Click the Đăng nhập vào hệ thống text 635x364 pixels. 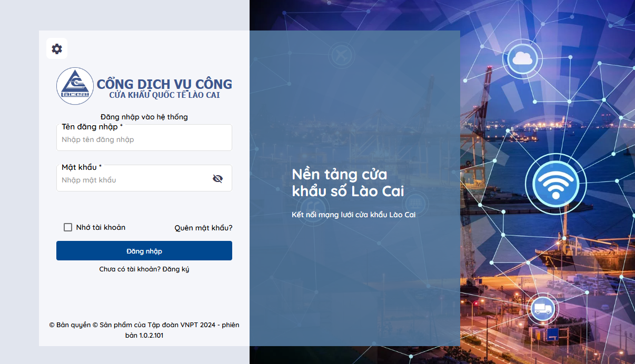click(144, 117)
